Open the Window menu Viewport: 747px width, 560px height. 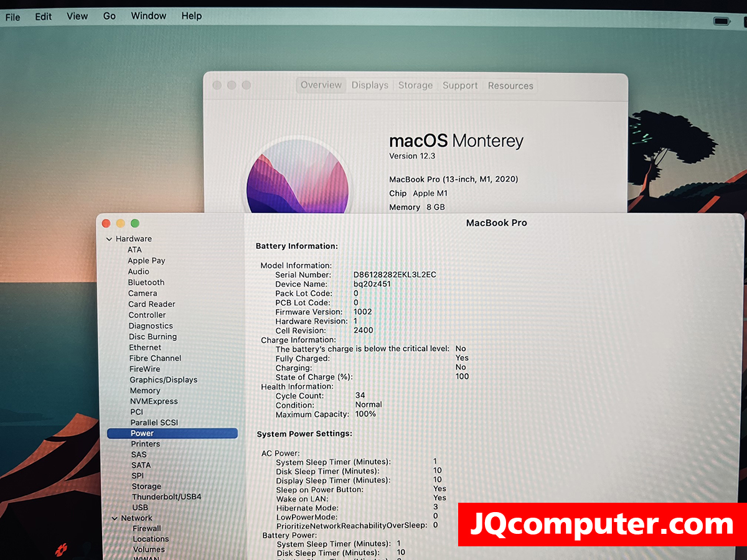pyautogui.click(x=148, y=16)
